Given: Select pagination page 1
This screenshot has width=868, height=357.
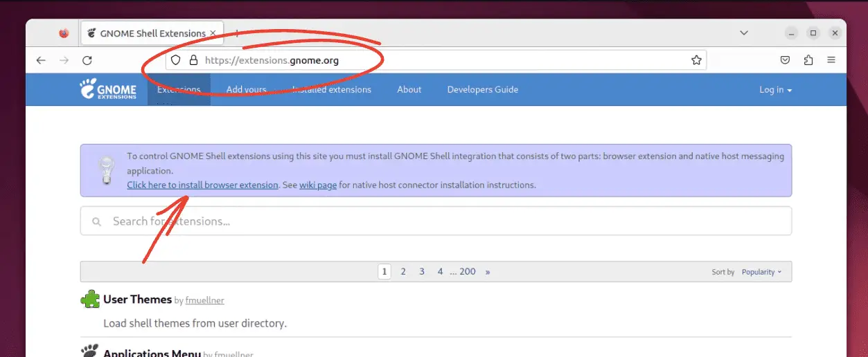Looking at the screenshot, I should pyautogui.click(x=384, y=271).
